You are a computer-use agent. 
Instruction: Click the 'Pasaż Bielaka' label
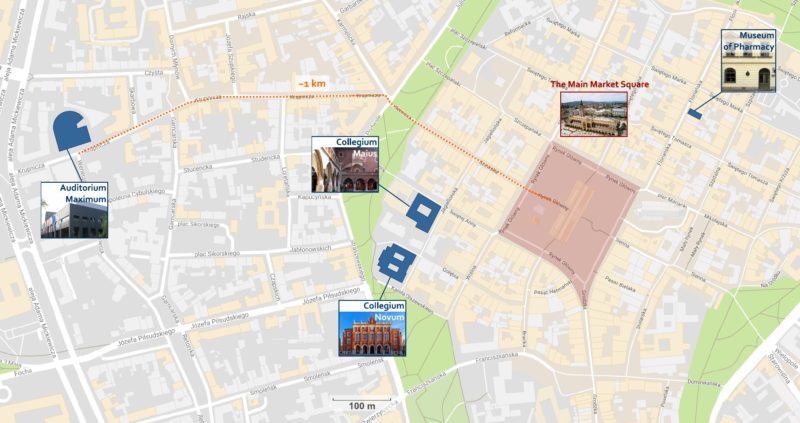click(x=620, y=284)
